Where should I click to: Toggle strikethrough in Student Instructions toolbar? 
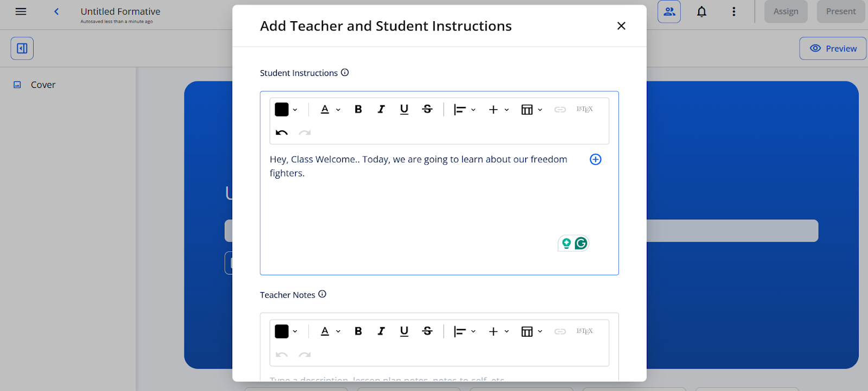(x=427, y=110)
